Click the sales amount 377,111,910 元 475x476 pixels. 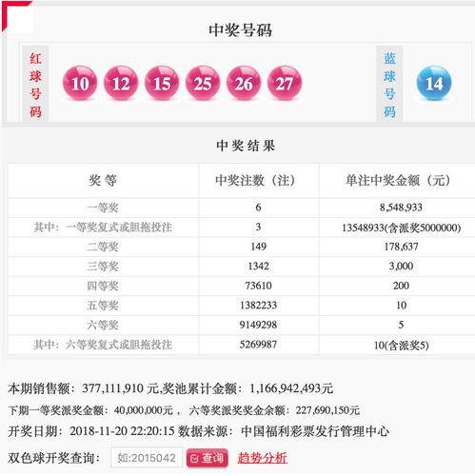(120, 388)
